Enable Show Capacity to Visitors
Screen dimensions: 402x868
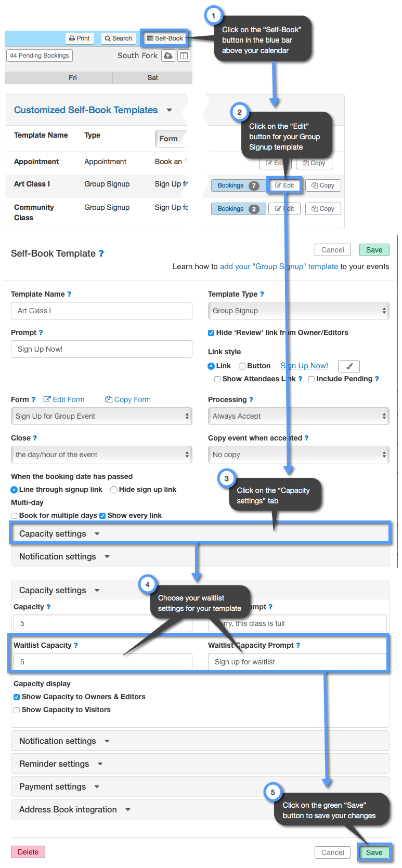[16, 710]
